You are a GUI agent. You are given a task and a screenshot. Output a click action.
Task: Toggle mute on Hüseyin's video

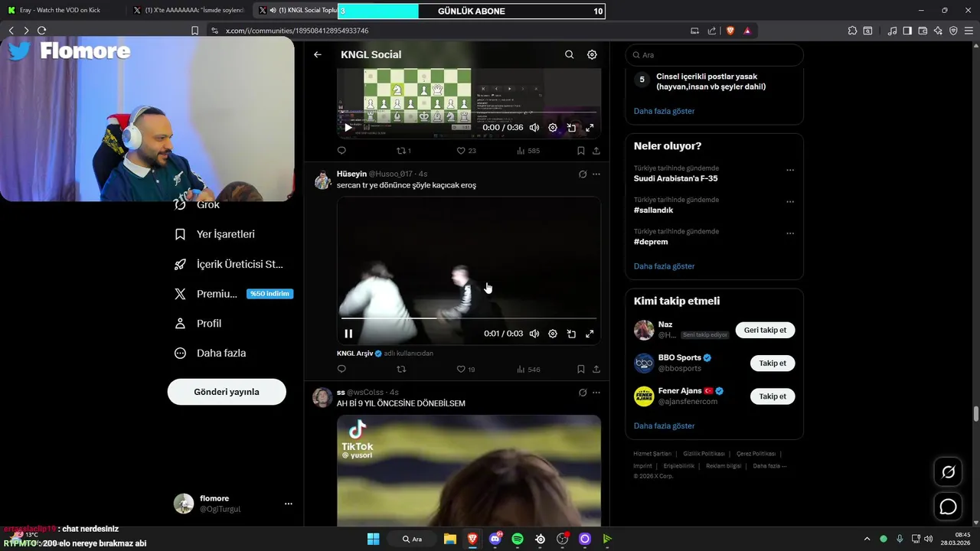pos(534,334)
